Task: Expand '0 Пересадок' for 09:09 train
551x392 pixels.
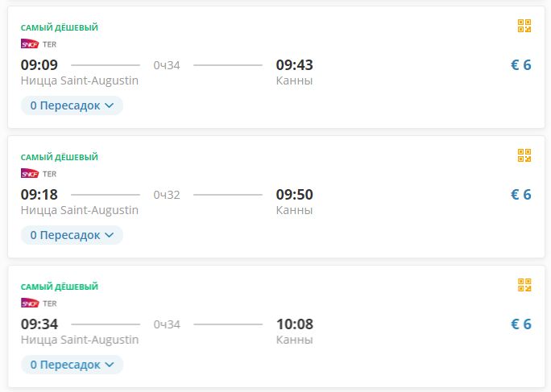Action: tap(72, 105)
